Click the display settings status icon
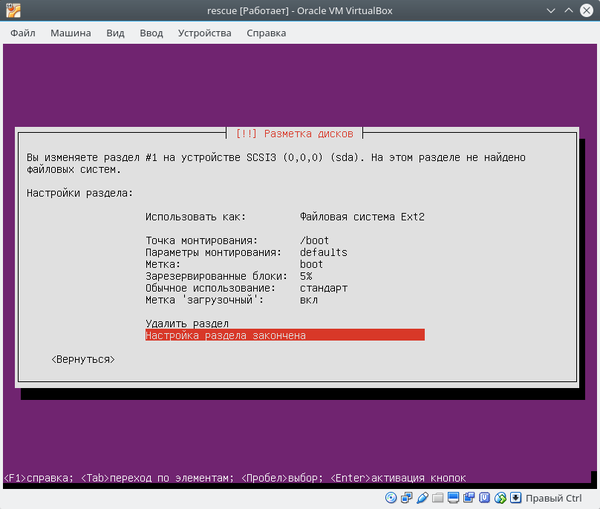The height and width of the screenshot is (509, 600). [453, 498]
